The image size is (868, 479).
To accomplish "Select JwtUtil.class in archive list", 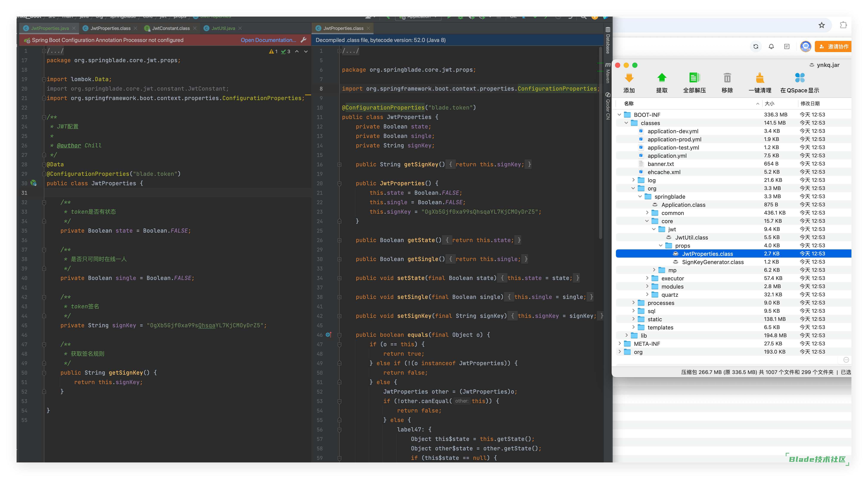I will point(733,237).
